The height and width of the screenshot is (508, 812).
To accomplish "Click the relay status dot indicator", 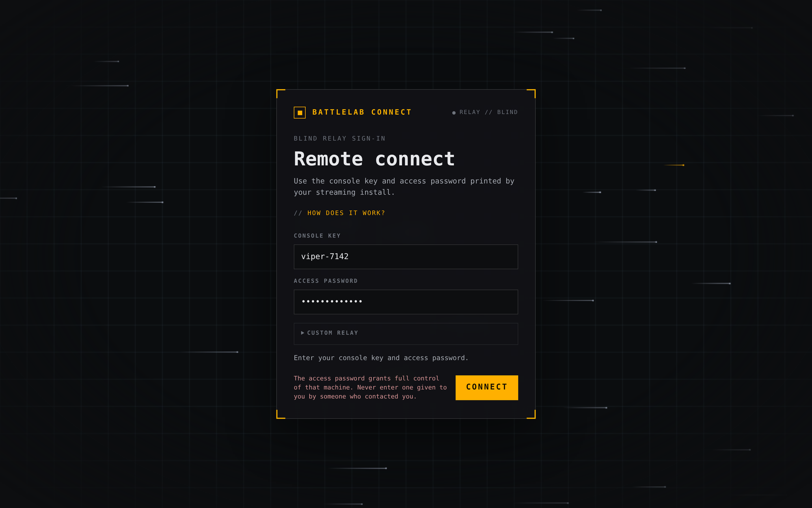I will [x=454, y=113].
